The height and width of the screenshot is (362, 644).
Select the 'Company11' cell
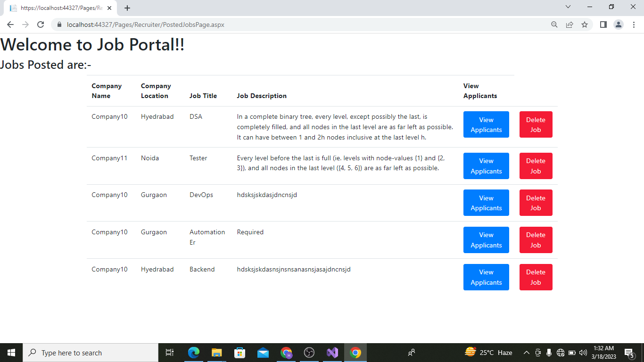(109, 158)
